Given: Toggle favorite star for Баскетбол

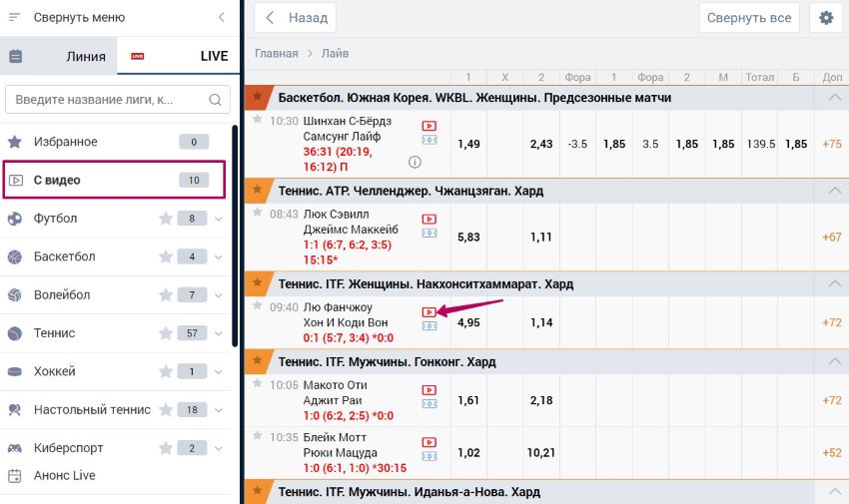Looking at the screenshot, I should click(166, 256).
